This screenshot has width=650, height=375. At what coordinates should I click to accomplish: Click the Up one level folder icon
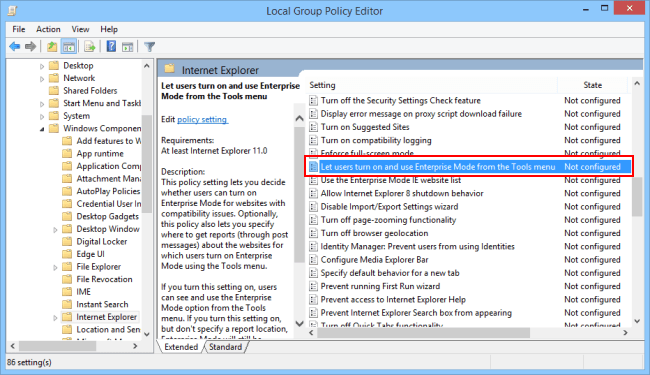coord(52,46)
